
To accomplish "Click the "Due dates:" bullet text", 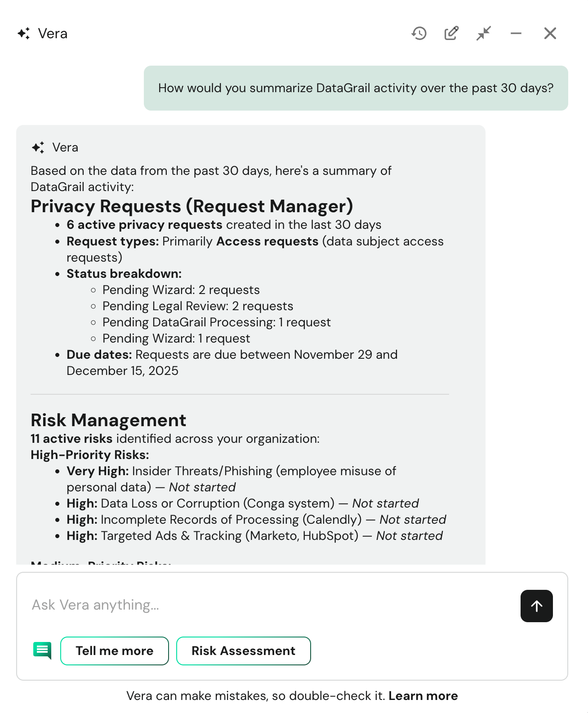I will [99, 355].
